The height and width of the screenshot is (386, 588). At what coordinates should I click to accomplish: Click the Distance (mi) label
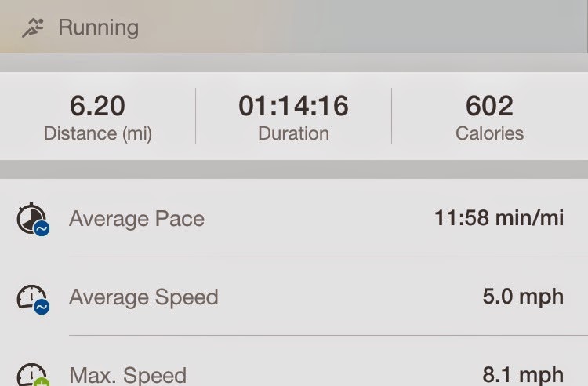click(x=97, y=133)
